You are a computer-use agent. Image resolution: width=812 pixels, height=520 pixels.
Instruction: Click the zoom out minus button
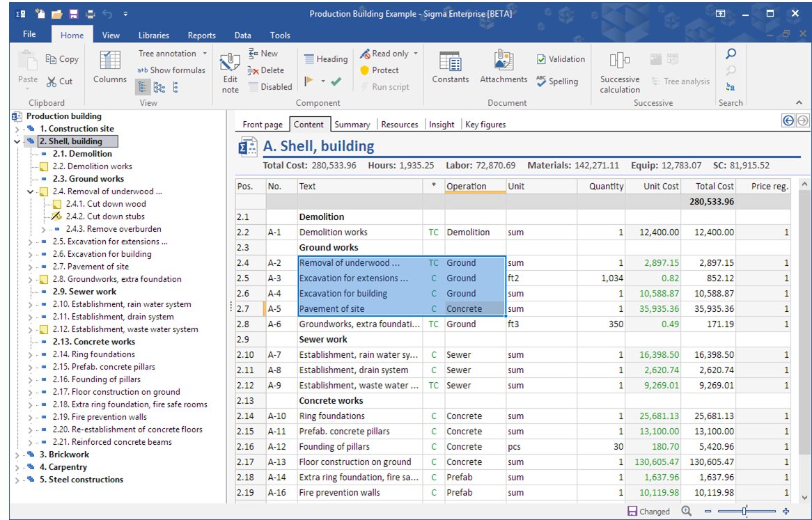708,511
